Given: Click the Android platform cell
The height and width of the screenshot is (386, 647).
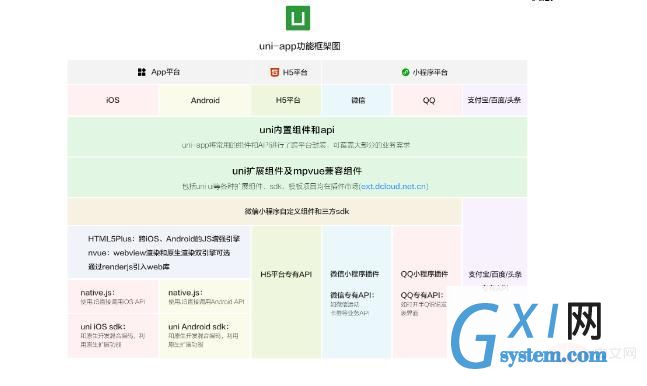Looking at the screenshot, I should click(x=205, y=100).
